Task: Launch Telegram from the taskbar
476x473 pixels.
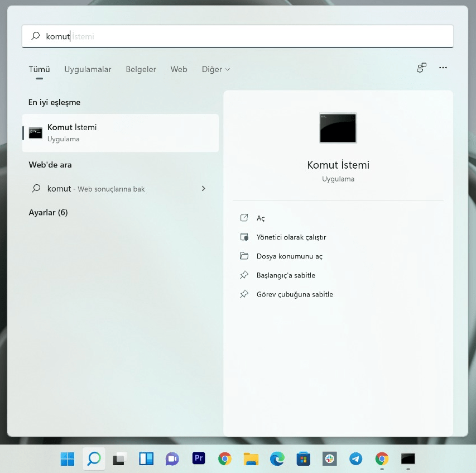Action: click(355, 458)
